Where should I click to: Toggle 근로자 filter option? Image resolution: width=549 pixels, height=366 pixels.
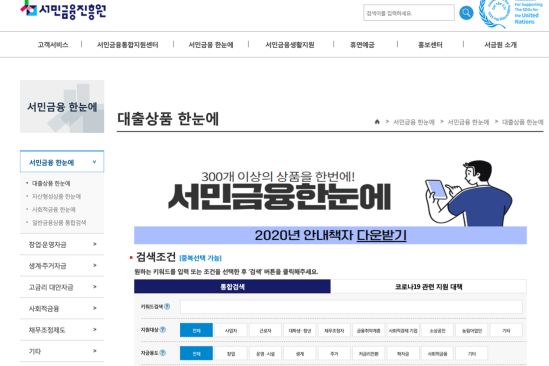click(x=265, y=330)
